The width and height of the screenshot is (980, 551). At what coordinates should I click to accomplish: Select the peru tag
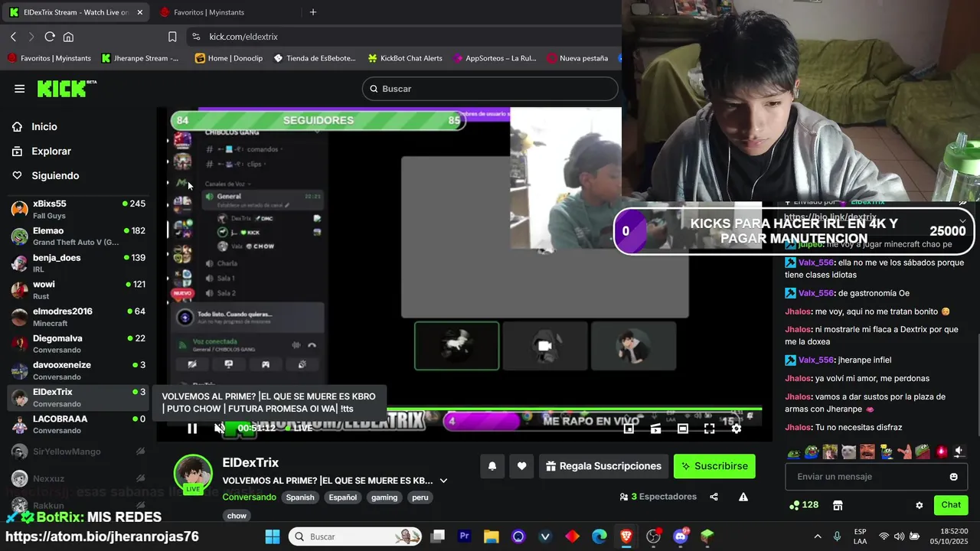420,497
